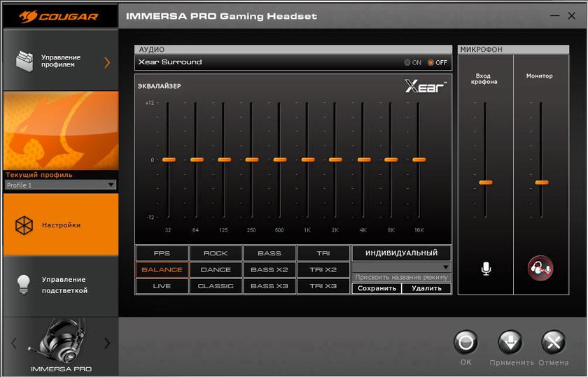Click the Apply download-arrow icon
This screenshot has width=588, height=377.
[510, 343]
